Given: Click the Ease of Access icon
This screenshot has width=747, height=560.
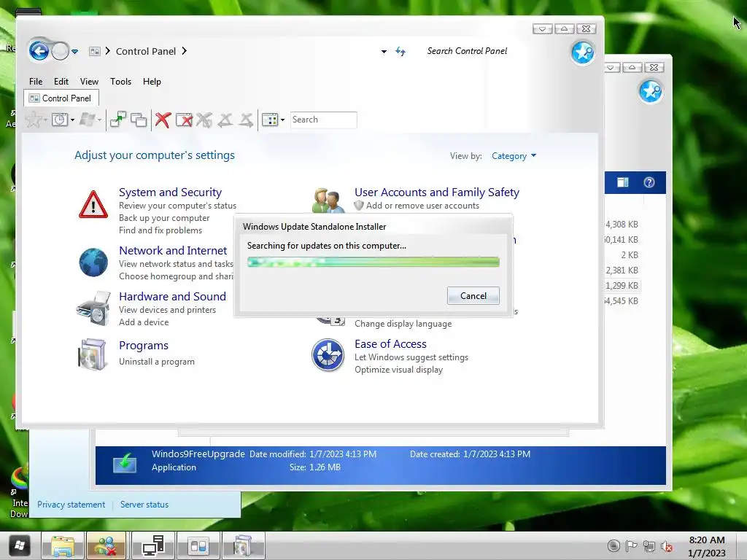Looking at the screenshot, I should coord(328,355).
